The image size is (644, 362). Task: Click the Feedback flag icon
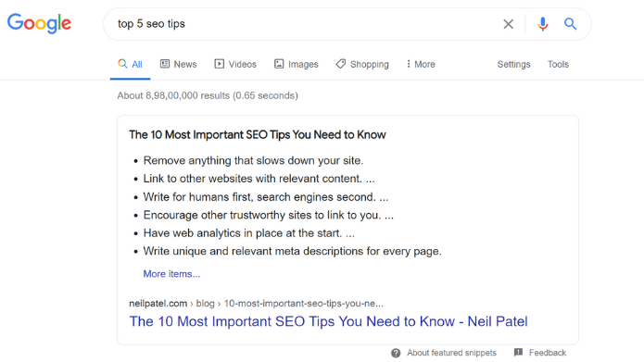coord(518,352)
